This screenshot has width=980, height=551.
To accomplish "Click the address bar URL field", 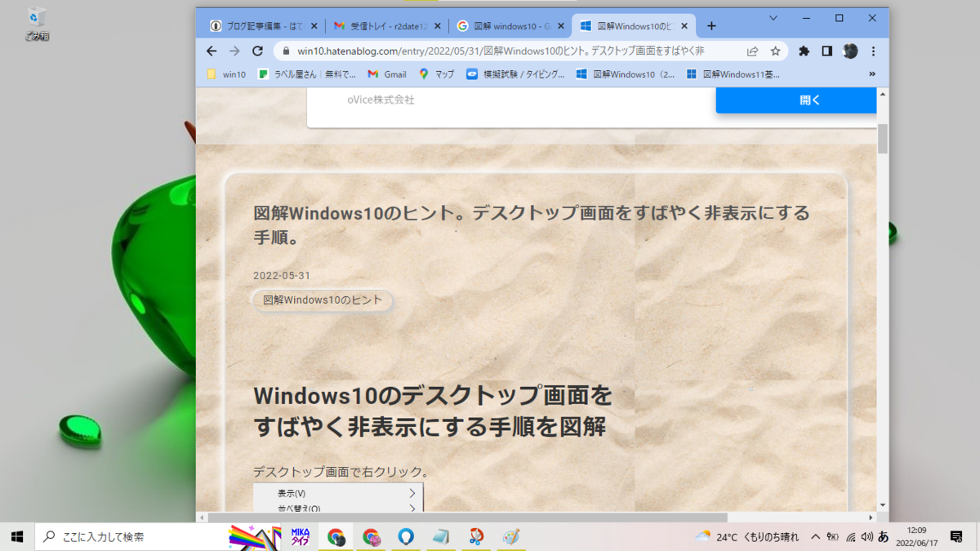I will tap(500, 51).
